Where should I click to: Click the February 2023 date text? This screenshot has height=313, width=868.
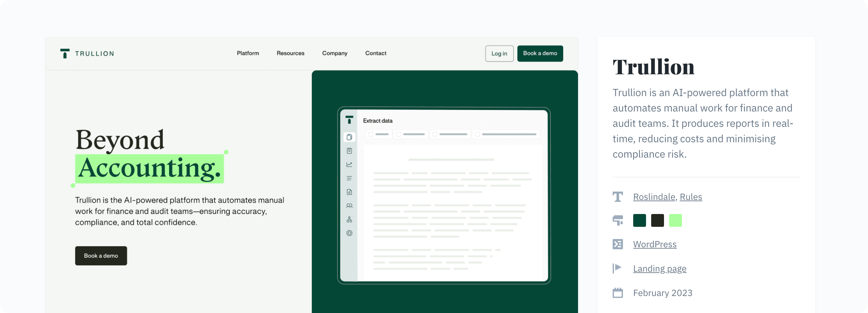(x=662, y=293)
